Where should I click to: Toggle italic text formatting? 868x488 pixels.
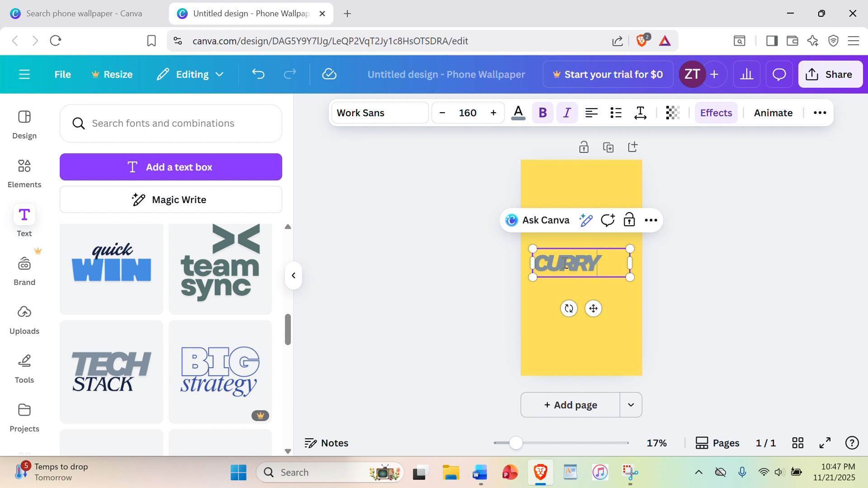(x=567, y=113)
